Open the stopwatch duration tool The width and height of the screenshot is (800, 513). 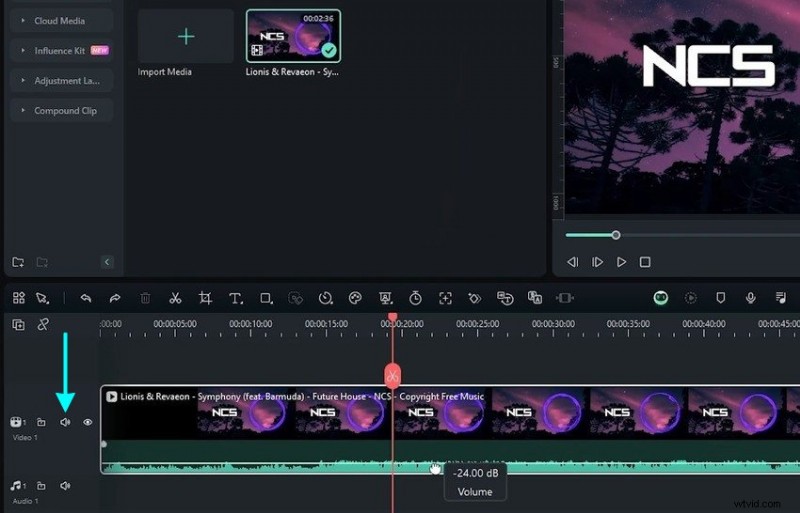415,298
